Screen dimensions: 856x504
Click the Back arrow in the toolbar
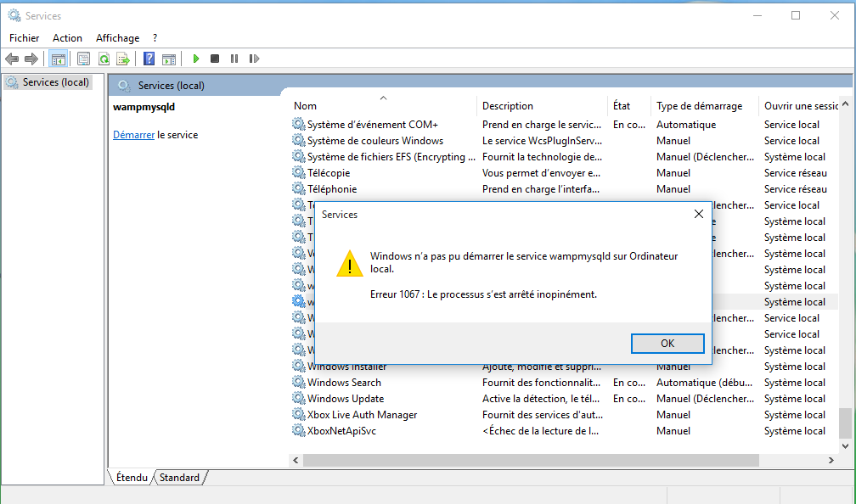click(12, 59)
